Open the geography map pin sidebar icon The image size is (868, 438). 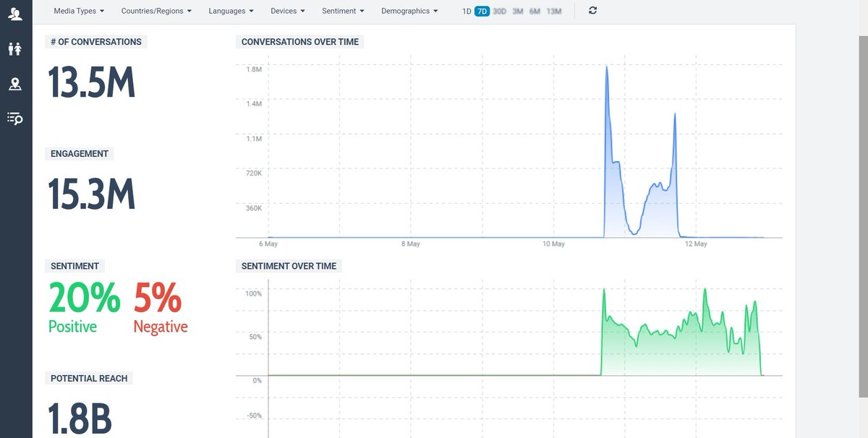(14, 84)
